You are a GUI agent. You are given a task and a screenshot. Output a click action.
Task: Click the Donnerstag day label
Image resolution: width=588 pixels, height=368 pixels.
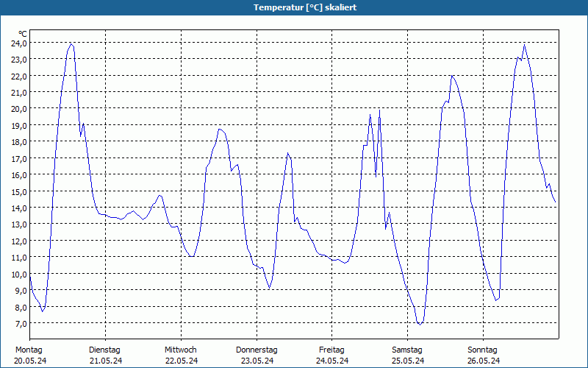pyautogui.click(x=257, y=350)
